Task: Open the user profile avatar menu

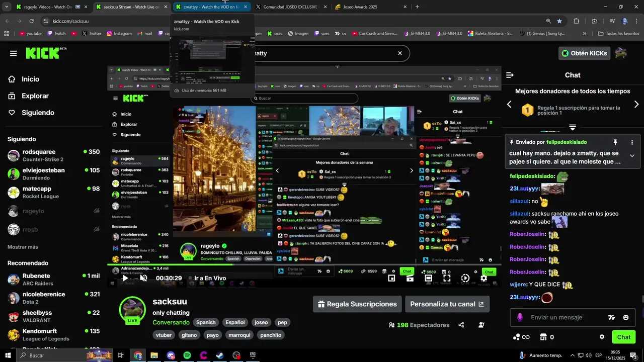Action: point(621,53)
